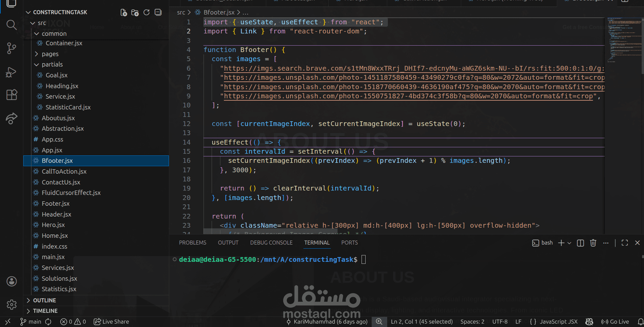This screenshot has width=644, height=327.
Task: Create a new file in explorer
Action: pos(124,12)
